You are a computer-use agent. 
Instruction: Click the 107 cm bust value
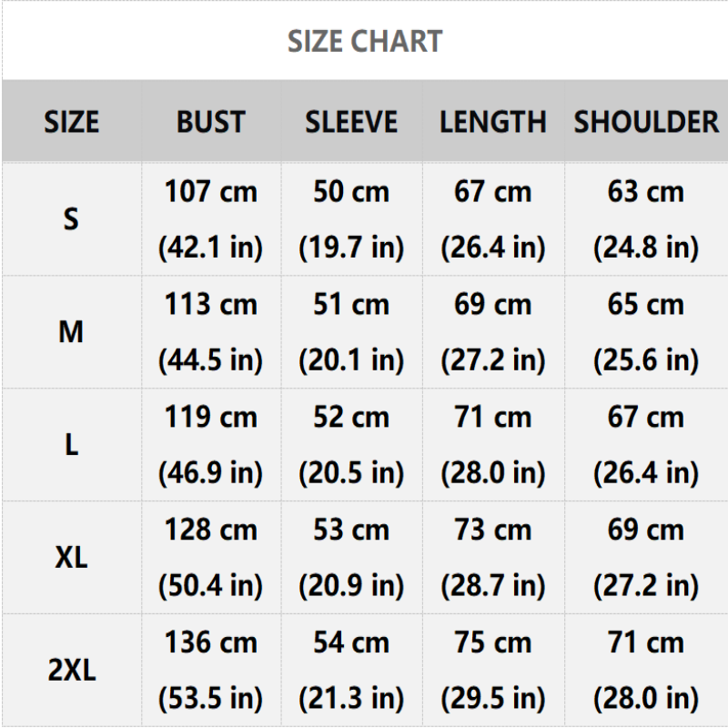point(210,192)
